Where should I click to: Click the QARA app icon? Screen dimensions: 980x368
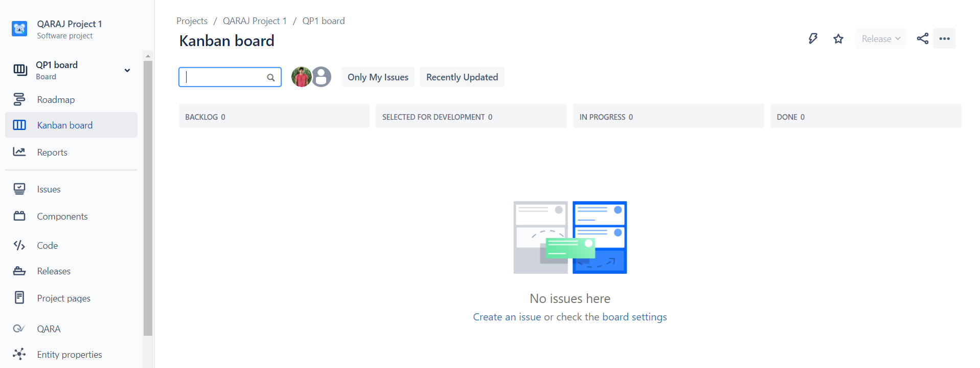[x=19, y=329]
